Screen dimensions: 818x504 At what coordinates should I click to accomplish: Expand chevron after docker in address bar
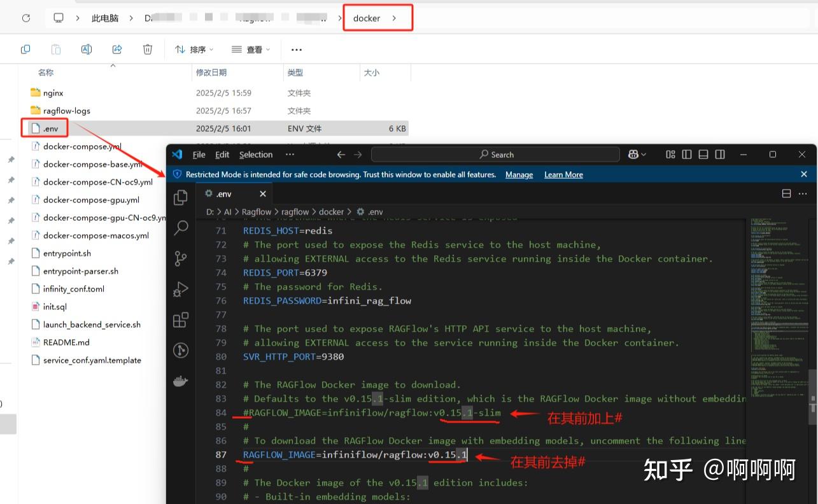tap(394, 18)
